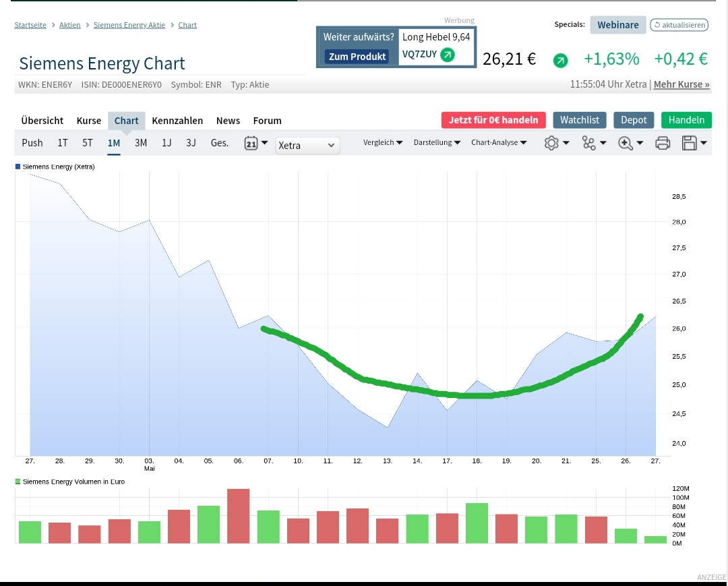The width and height of the screenshot is (728, 586).
Task: Select the 1T time range
Action: tap(63, 143)
